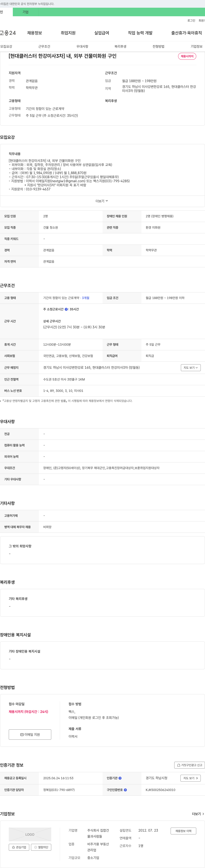Open the 실업급여 menu
This screenshot has width=205, height=868.
102,33
